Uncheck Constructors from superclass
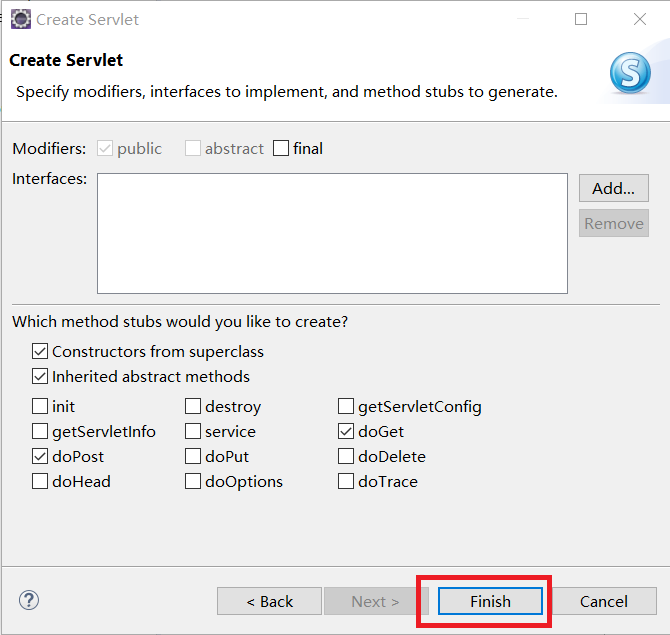670x635 pixels. coord(40,352)
